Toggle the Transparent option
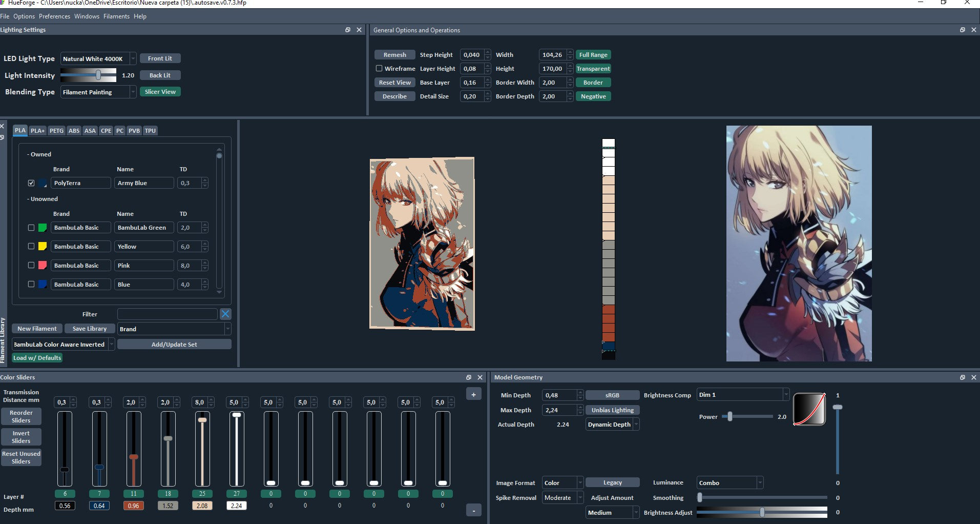 [x=593, y=69]
